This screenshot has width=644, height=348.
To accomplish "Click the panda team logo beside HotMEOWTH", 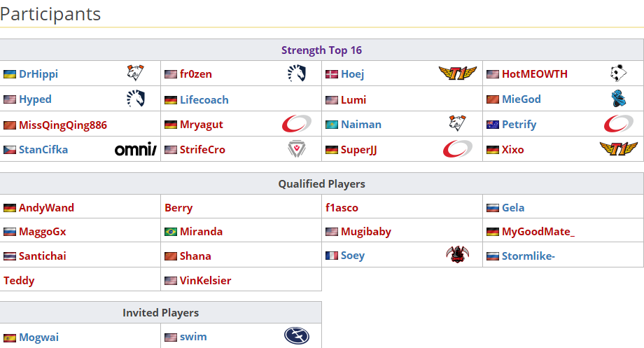I will tap(617, 74).
